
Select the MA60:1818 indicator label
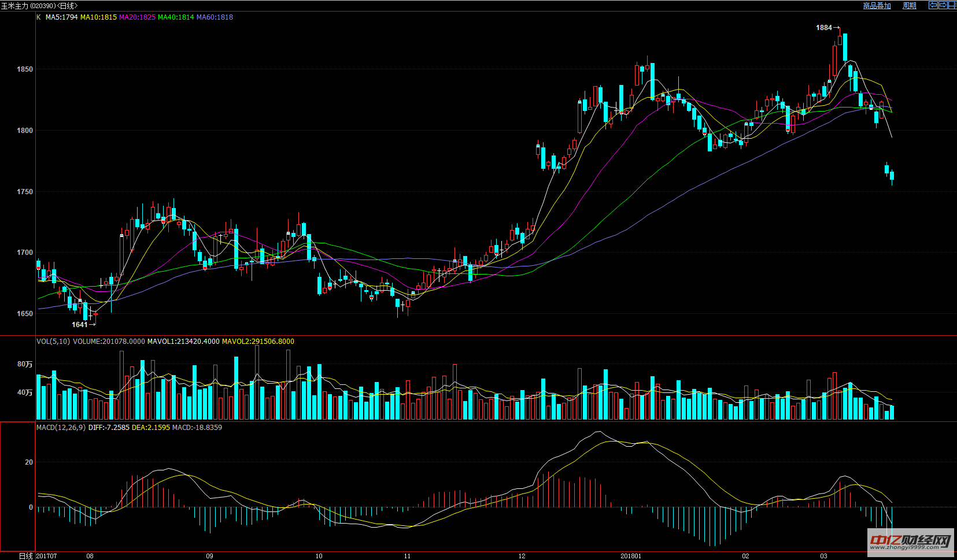point(215,17)
